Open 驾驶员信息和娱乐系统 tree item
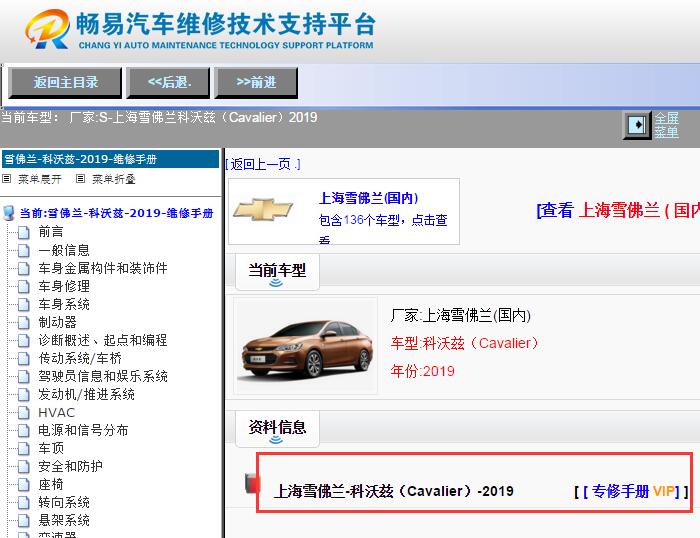This screenshot has width=700, height=538. point(103,376)
